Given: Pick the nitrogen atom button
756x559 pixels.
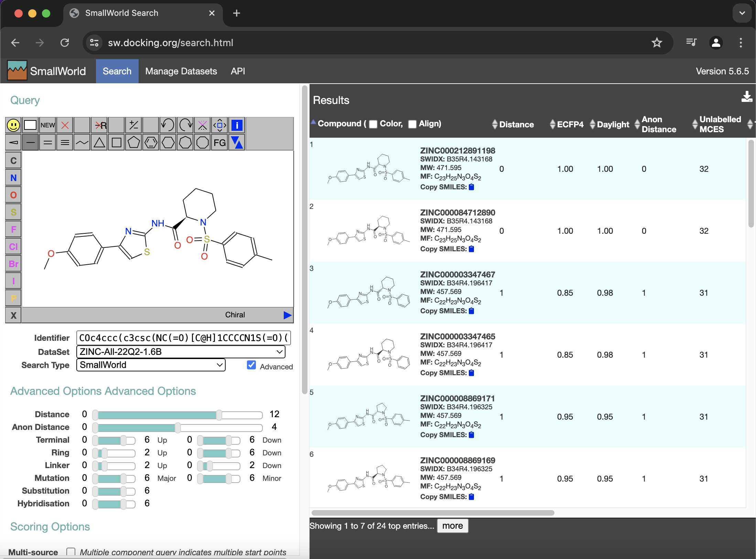Looking at the screenshot, I should click(13, 178).
